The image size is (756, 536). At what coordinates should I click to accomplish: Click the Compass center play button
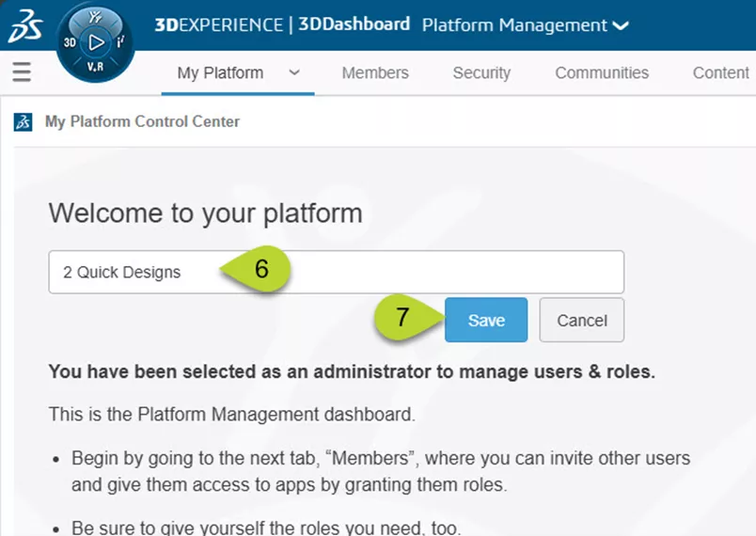(95, 42)
